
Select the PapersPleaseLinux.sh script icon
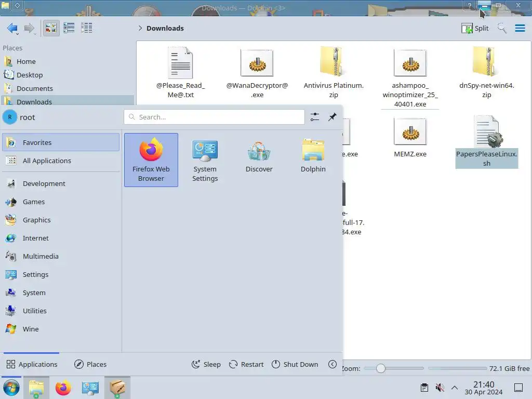(x=487, y=131)
